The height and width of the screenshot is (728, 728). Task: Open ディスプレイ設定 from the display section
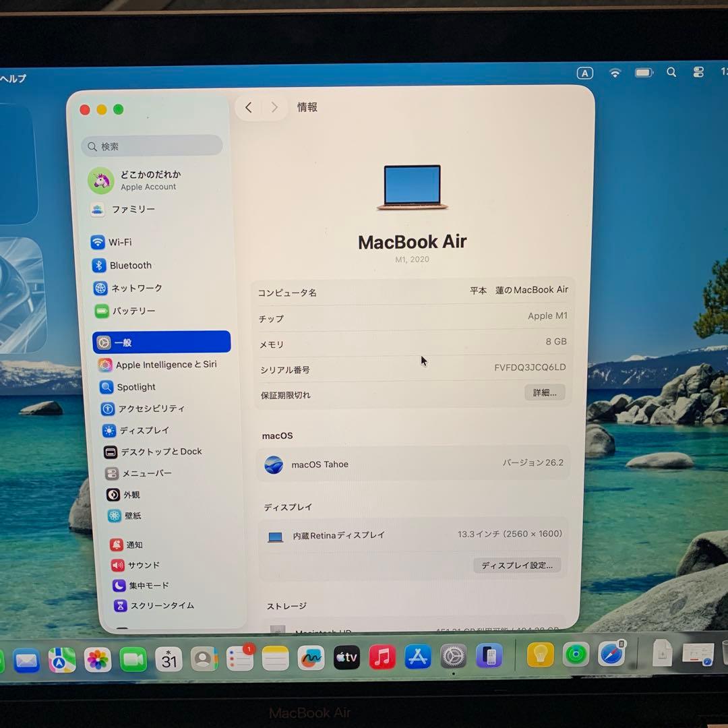pos(516,565)
